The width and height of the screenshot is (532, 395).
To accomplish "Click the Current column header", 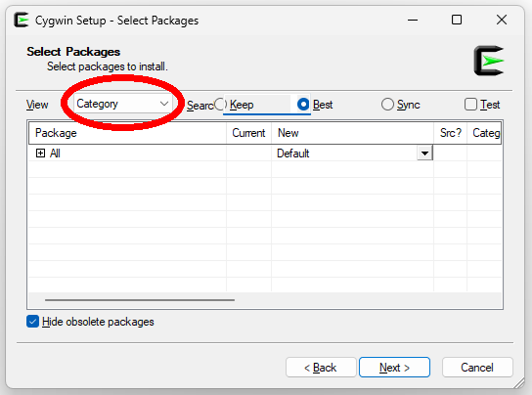I will 248,133.
